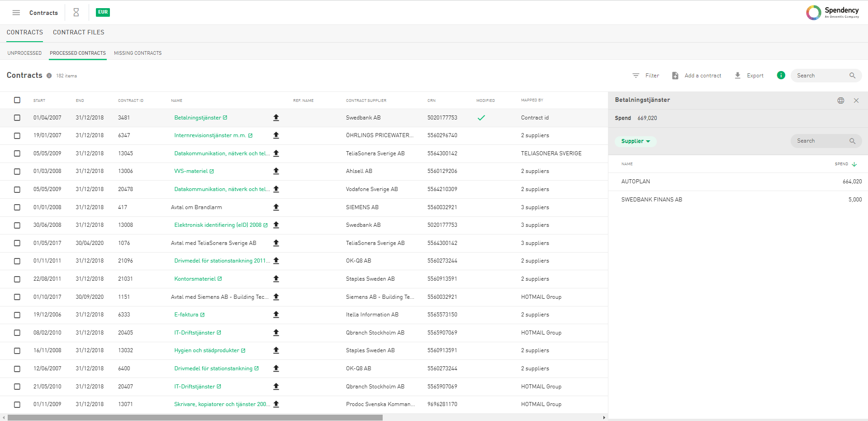Close the Betalningstjänster side panel
This screenshot has width=868, height=421.
click(856, 100)
